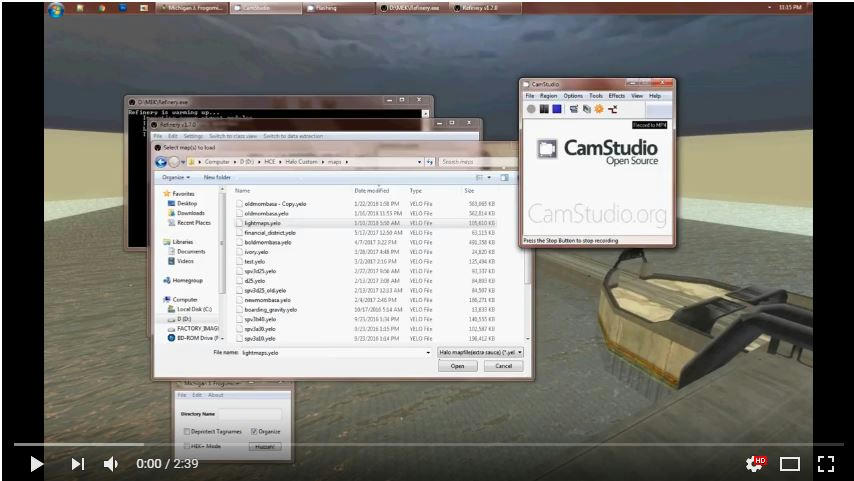This screenshot has height=481, width=854.
Task: Open CamStudio Help menu
Action: click(x=655, y=96)
